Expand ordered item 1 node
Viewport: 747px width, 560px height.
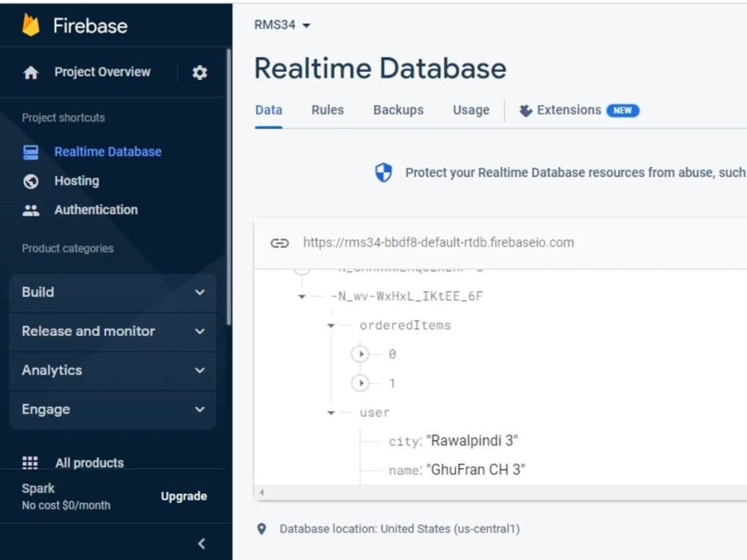(360, 383)
